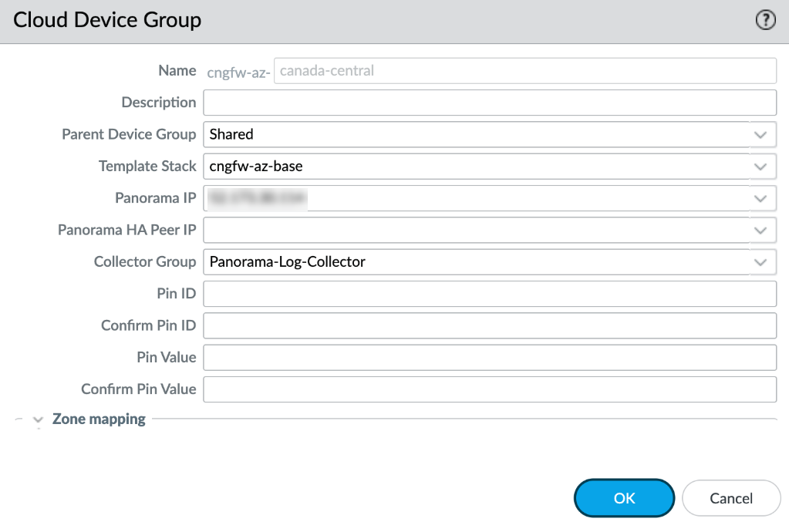Viewport: 789px width, 532px height.
Task: Click the Pin Value input field
Action: pos(490,358)
